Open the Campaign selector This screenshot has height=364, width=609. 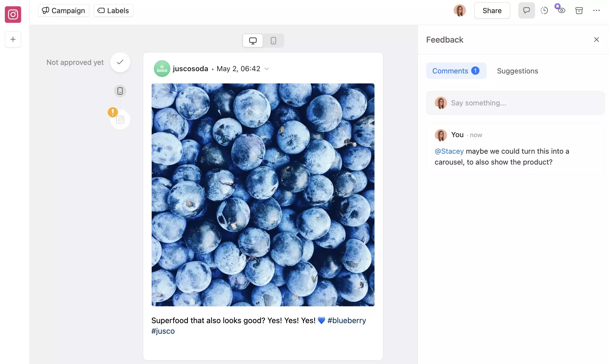pos(63,11)
